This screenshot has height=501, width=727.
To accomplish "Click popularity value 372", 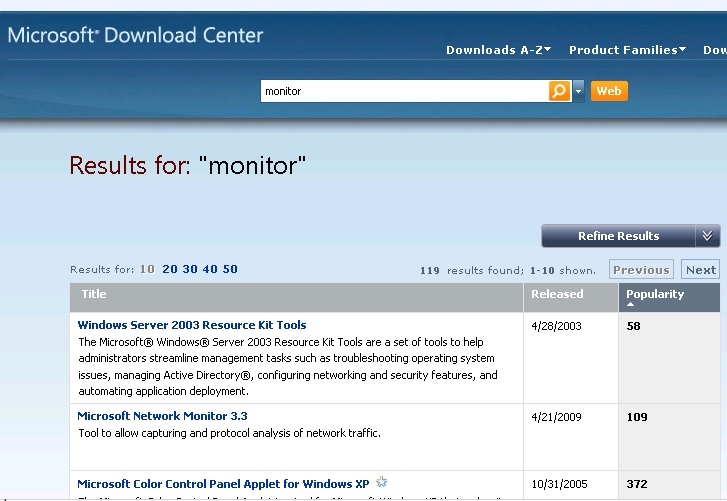I will pyautogui.click(x=637, y=484).
